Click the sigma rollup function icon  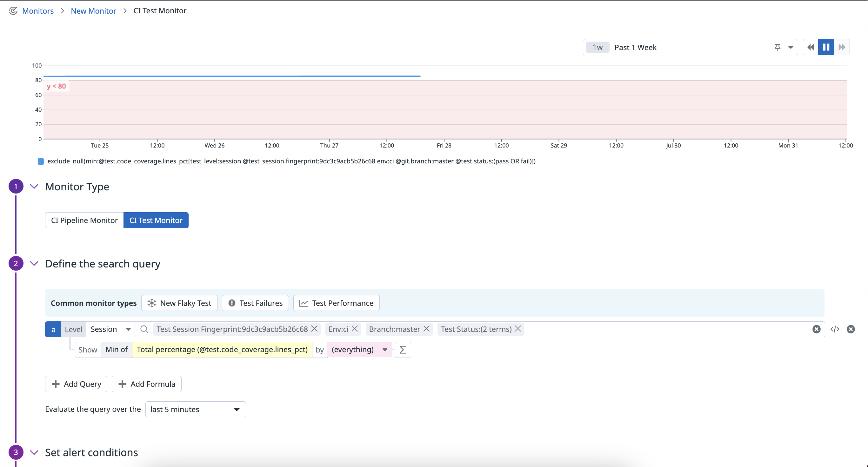click(403, 350)
